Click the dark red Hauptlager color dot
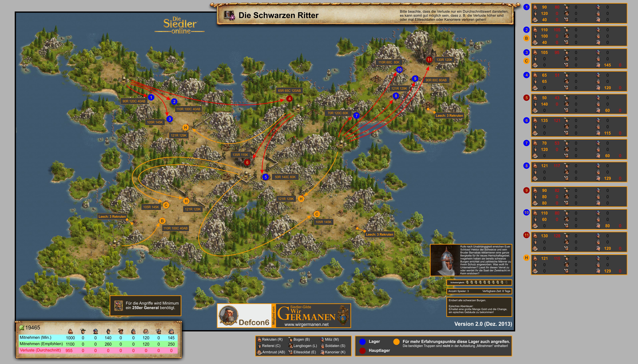The height and width of the screenshot is (364, 638). [x=362, y=350]
